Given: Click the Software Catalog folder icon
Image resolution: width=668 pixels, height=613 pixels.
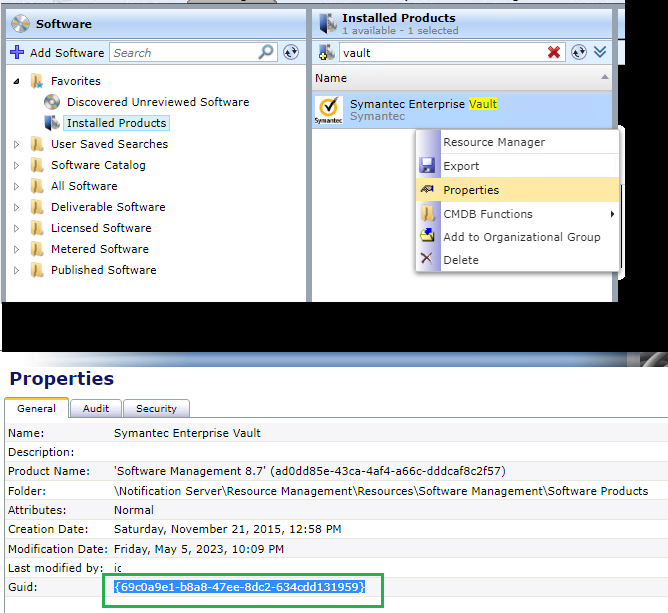Looking at the screenshot, I should point(37,165).
